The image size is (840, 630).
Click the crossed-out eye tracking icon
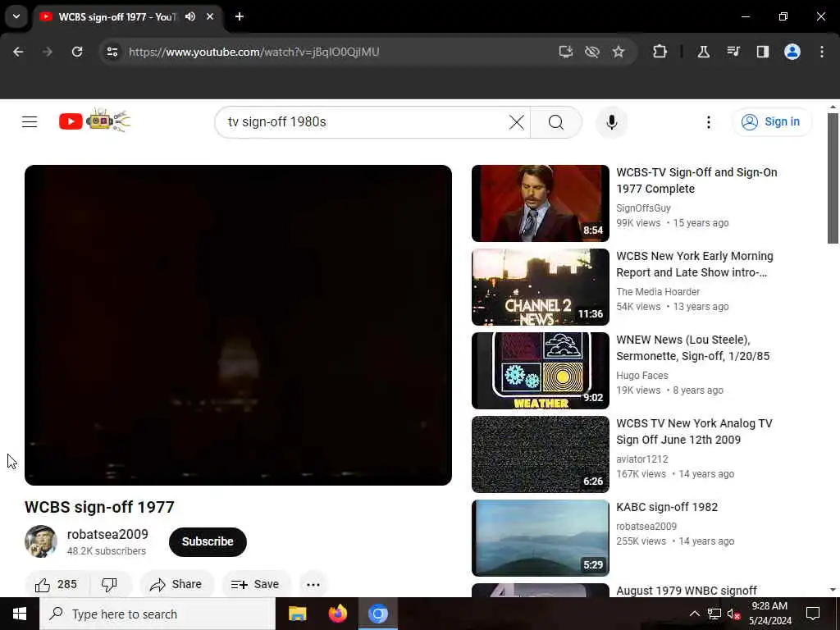point(592,52)
